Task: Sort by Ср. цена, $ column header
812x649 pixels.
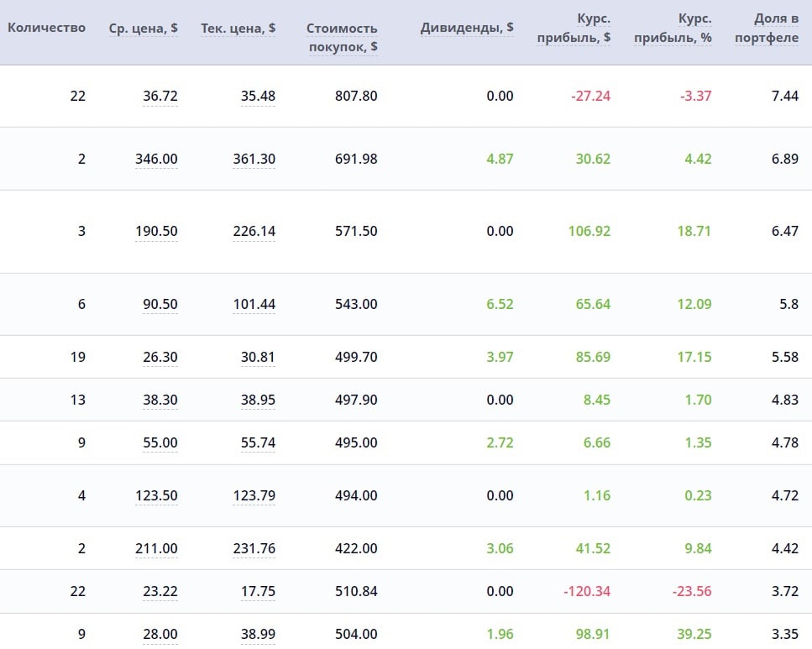Action: 143,28
